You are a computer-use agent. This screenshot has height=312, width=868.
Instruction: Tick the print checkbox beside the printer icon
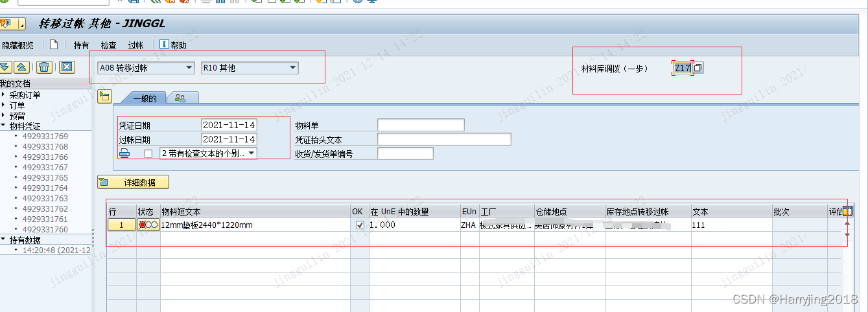click(x=148, y=153)
